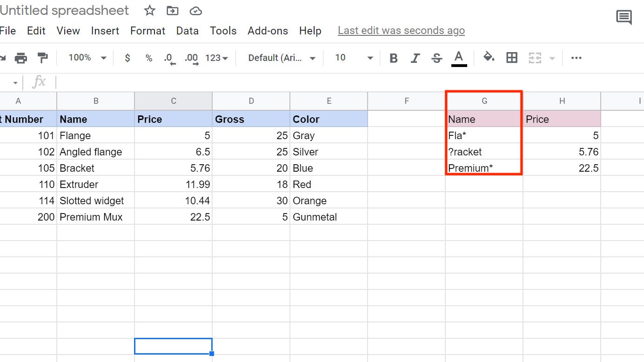This screenshot has height=362, width=644.
Task: Format as currency with dollar icon
Action: point(127,58)
